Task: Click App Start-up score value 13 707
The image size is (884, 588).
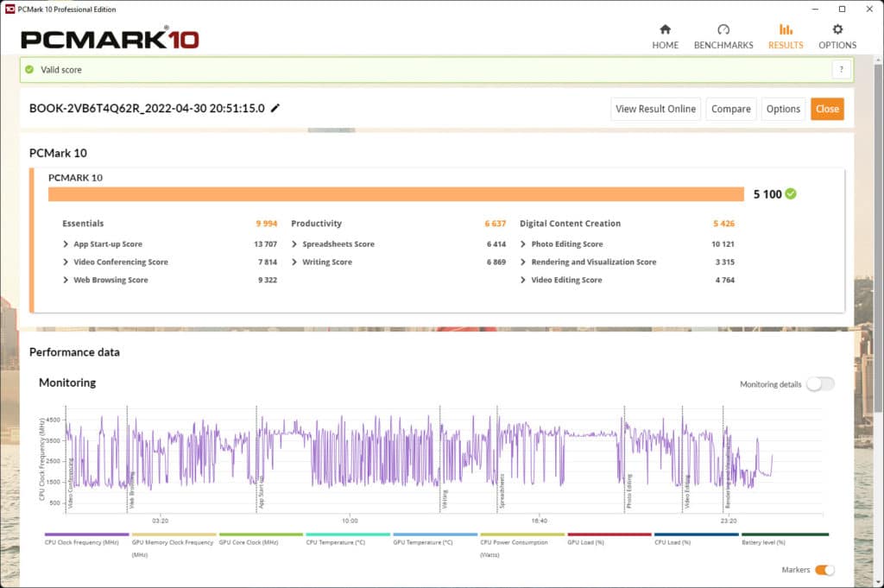Action: coord(266,244)
